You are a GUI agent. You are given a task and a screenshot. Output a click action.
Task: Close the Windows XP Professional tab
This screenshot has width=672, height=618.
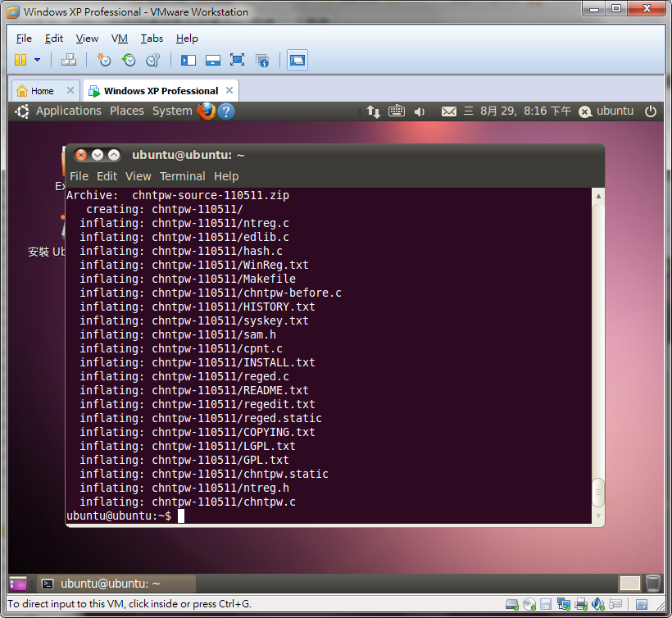coord(229,90)
